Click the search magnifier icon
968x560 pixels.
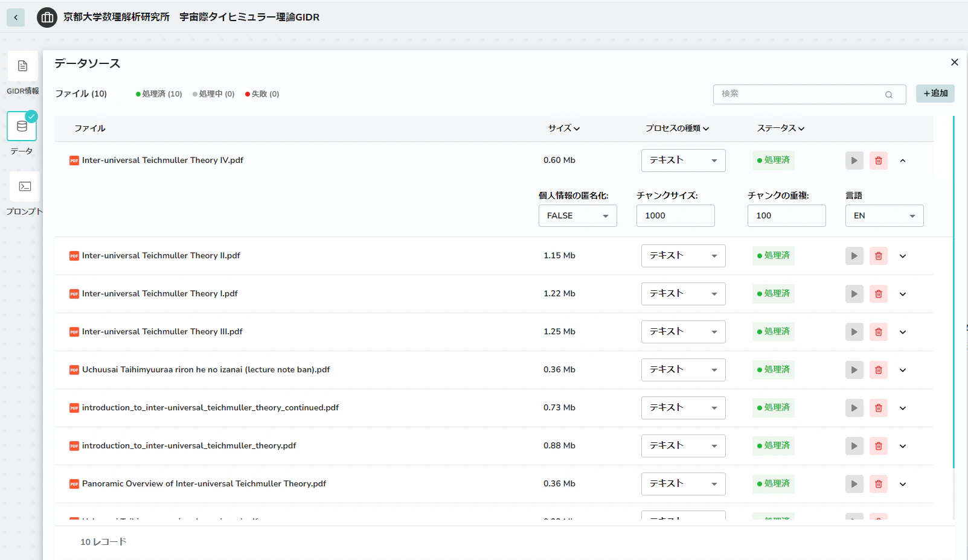point(889,95)
